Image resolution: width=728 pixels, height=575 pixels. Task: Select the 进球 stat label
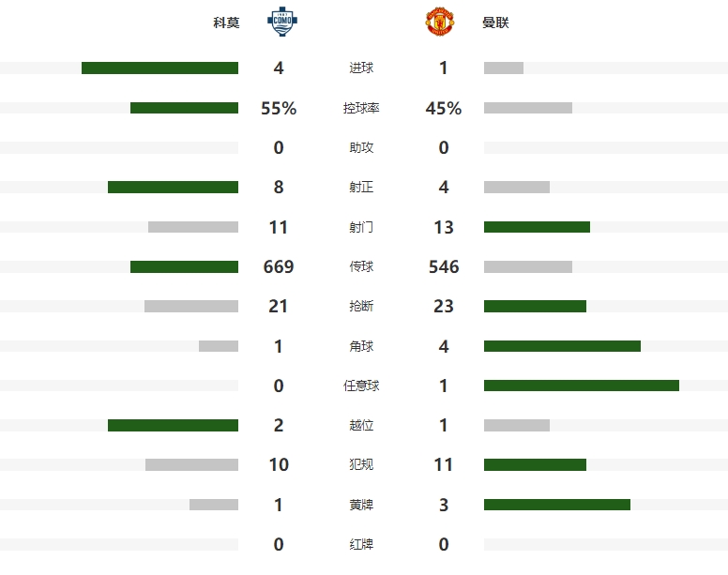[x=361, y=68]
